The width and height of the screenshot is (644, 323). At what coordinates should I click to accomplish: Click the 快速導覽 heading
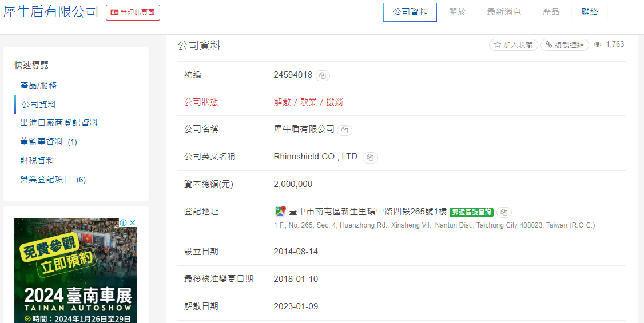point(31,65)
